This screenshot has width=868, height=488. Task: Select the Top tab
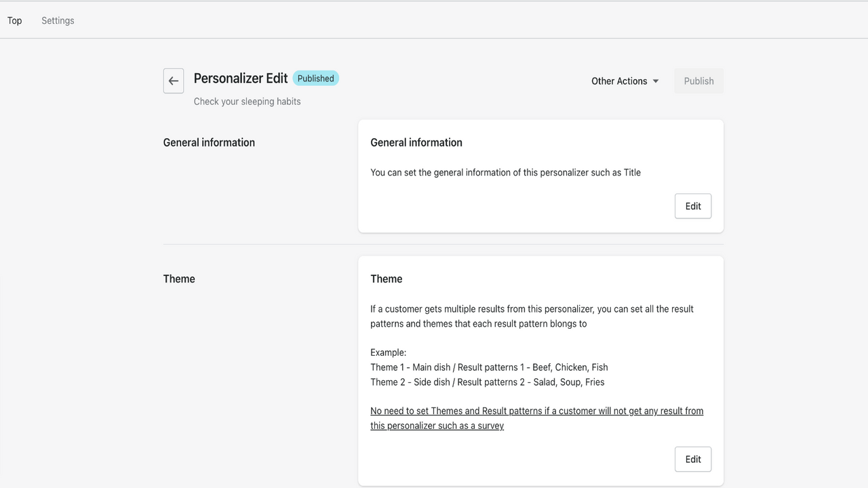[14, 20]
